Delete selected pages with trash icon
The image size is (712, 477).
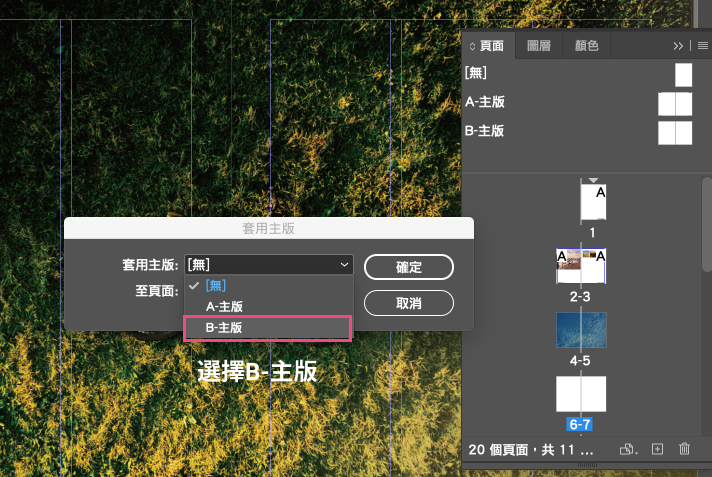(684, 449)
